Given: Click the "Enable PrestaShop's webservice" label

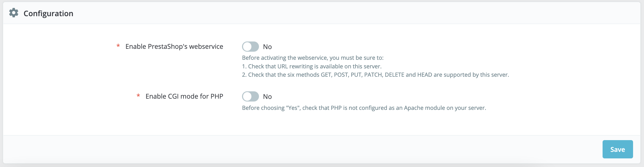Looking at the screenshot, I should click(174, 46).
